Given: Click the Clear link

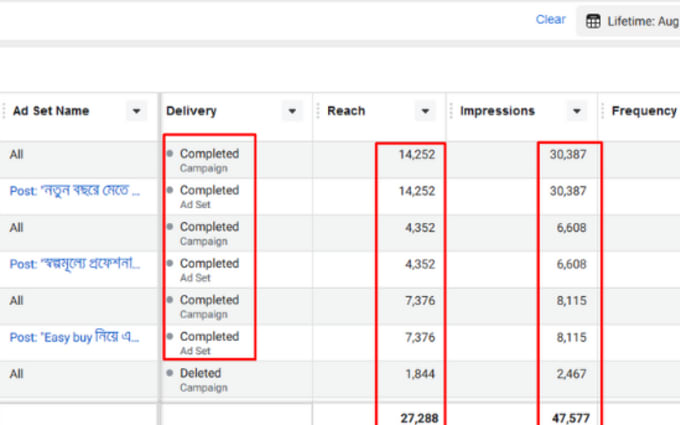Looking at the screenshot, I should pyautogui.click(x=550, y=20).
